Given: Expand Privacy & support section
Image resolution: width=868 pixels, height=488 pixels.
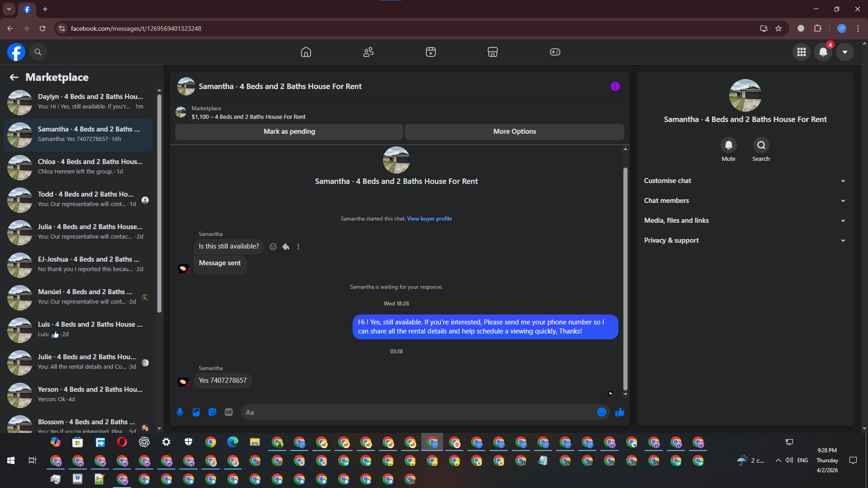Looking at the screenshot, I should 745,240.
